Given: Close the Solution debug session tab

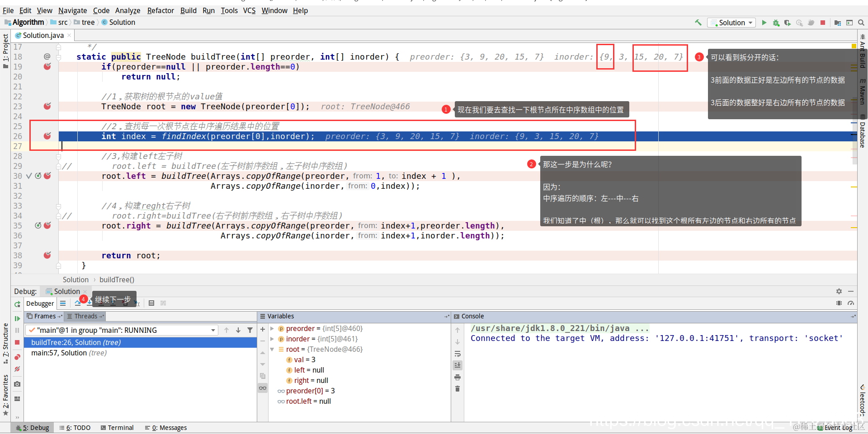Looking at the screenshot, I should (85, 291).
